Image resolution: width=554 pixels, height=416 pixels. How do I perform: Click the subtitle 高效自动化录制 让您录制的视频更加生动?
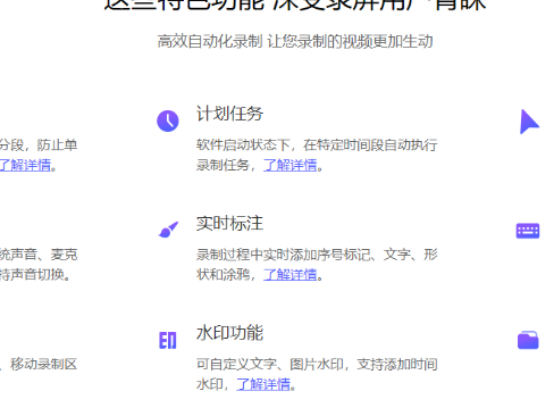[295, 41]
